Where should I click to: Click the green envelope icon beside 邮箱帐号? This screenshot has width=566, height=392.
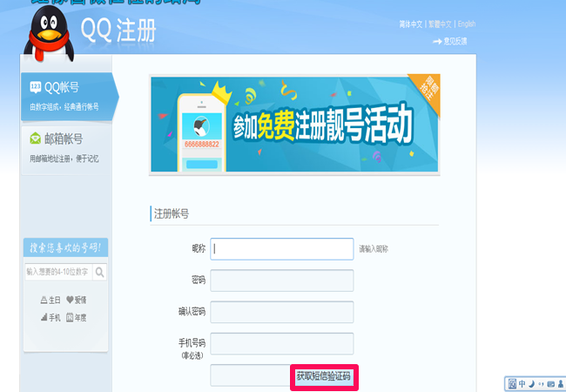click(x=36, y=139)
